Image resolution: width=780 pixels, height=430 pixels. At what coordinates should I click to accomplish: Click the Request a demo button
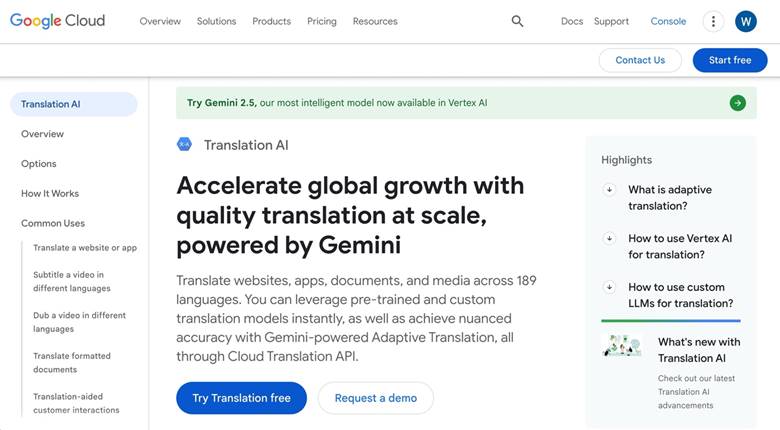click(375, 398)
